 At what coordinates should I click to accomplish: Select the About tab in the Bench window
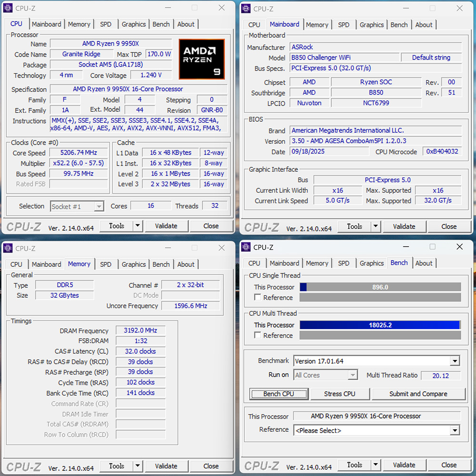click(x=424, y=263)
